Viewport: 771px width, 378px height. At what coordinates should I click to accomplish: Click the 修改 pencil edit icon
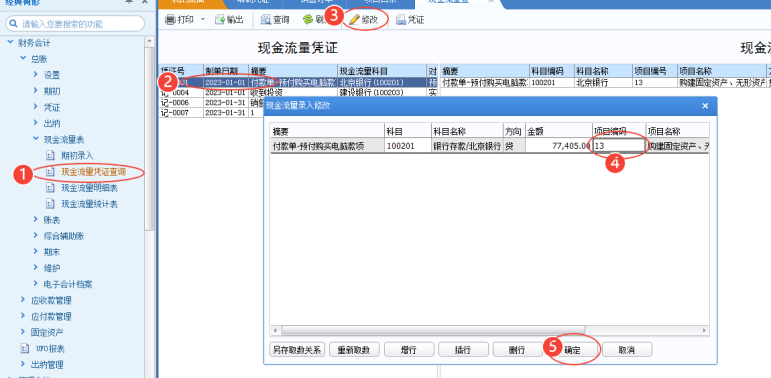coord(354,20)
